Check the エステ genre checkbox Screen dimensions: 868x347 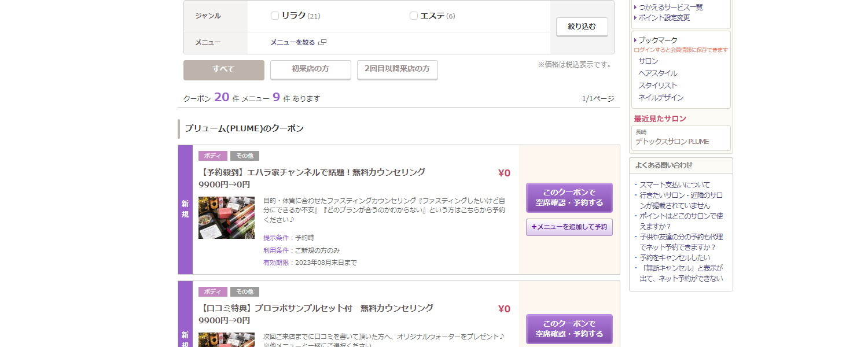(414, 16)
